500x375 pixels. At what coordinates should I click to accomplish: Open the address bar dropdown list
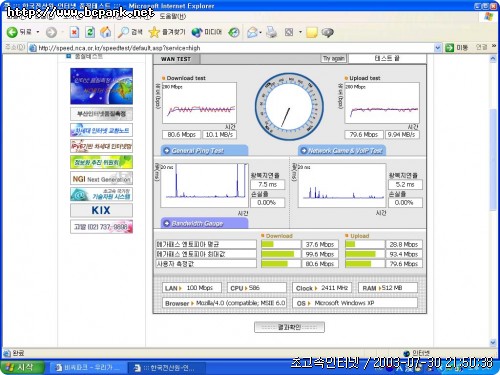click(438, 48)
